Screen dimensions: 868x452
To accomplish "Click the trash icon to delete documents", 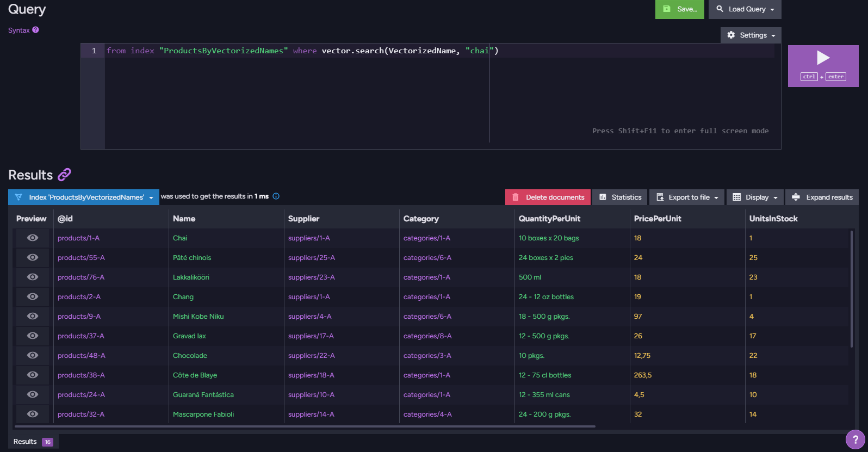I will point(516,197).
